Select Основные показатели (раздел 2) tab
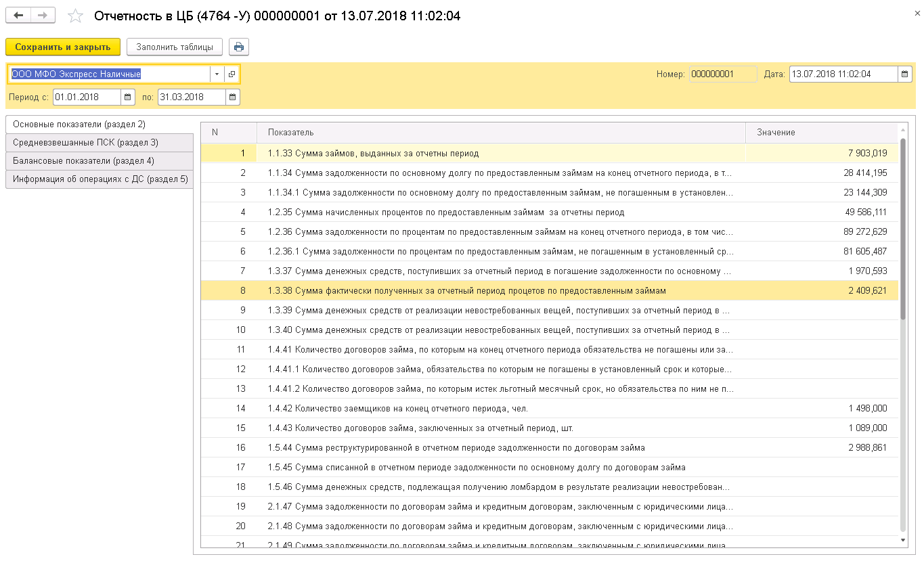The height and width of the screenshot is (561, 924). pos(100,125)
